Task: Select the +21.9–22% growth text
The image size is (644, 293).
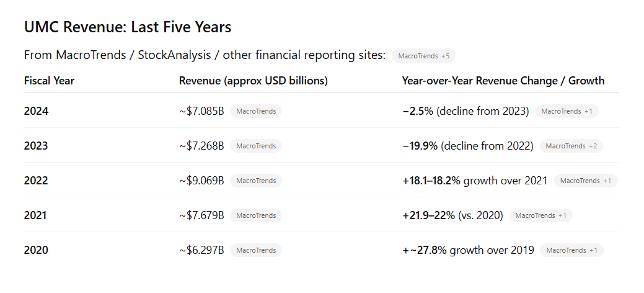Action: [x=429, y=215]
